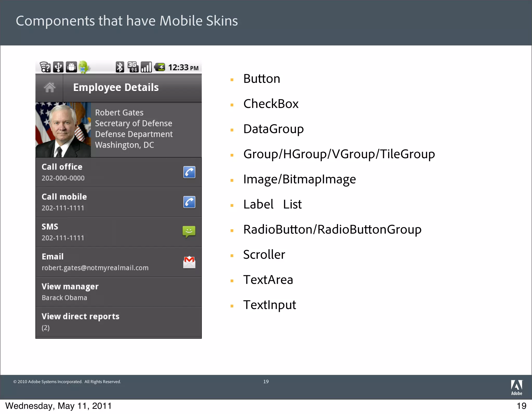Viewport: 532px width, 414px height.
Task: Click the Group/HGroup/VGroup/TileGroup bullet item
Action: click(x=339, y=154)
